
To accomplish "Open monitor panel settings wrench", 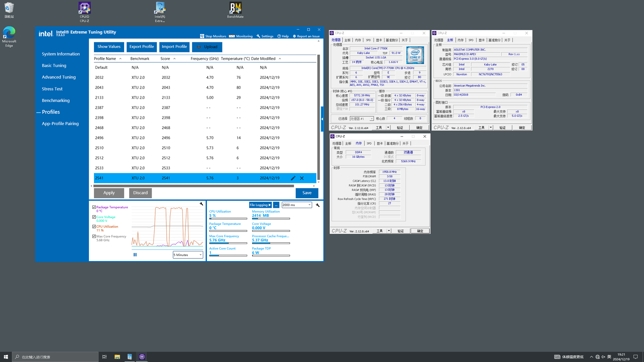I will tap(318, 205).
